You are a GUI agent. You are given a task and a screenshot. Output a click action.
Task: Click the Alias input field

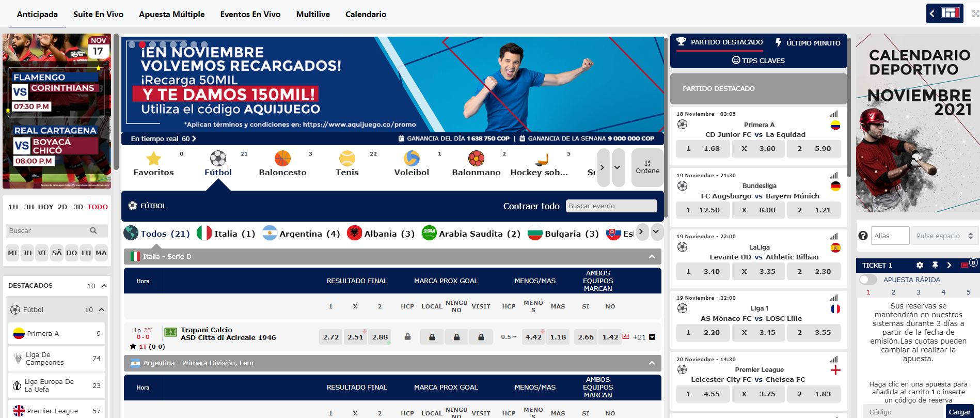pyautogui.click(x=890, y=236)
